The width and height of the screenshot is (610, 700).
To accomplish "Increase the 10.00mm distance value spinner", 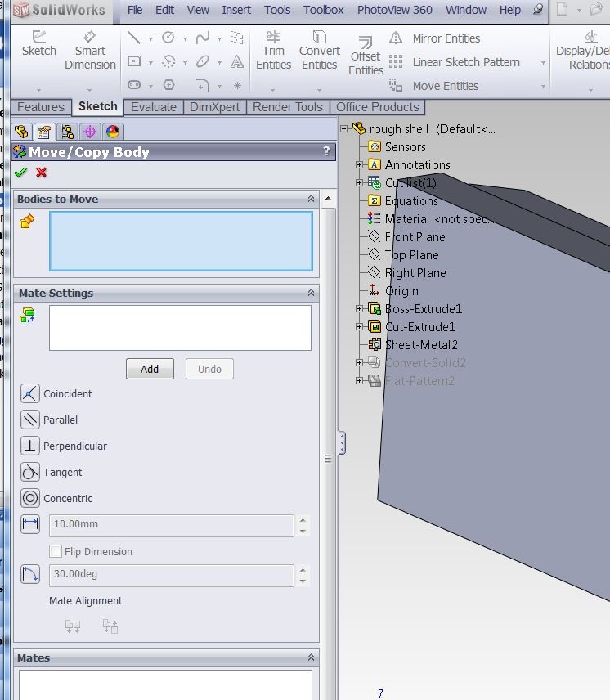I will (x=303, y=520).
